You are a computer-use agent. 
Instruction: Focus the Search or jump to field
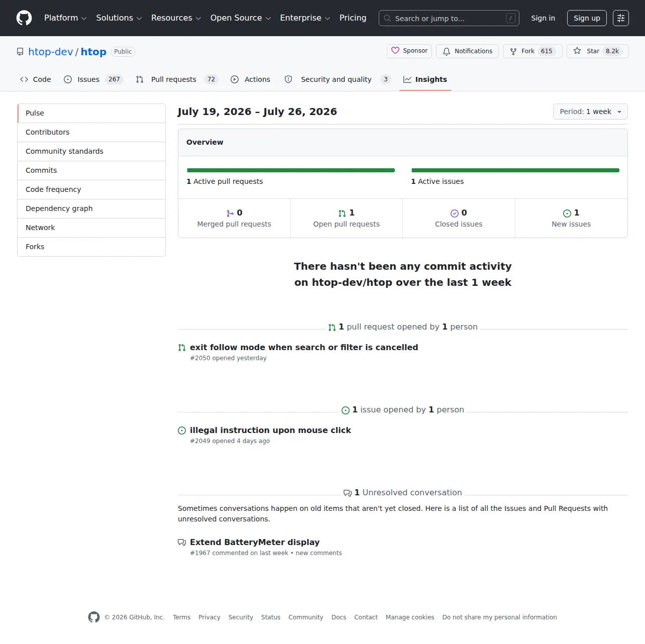(x=449, y=18)
